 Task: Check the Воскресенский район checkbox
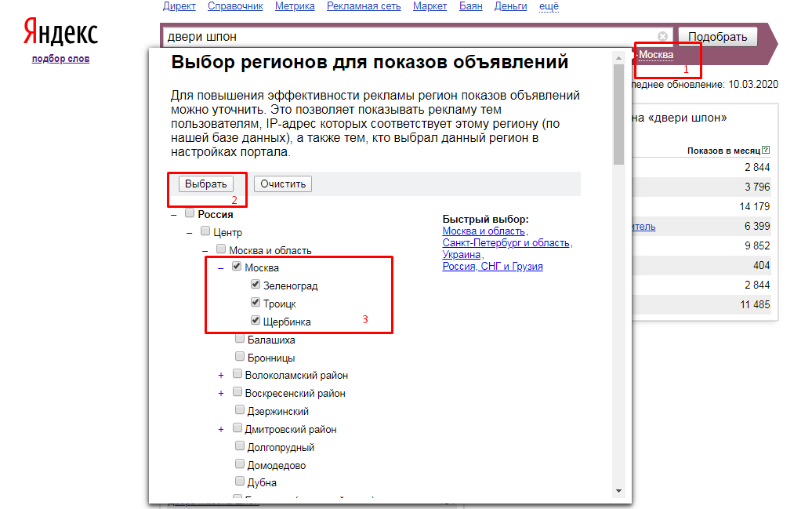pyautogui.click(x=237, y=392)
